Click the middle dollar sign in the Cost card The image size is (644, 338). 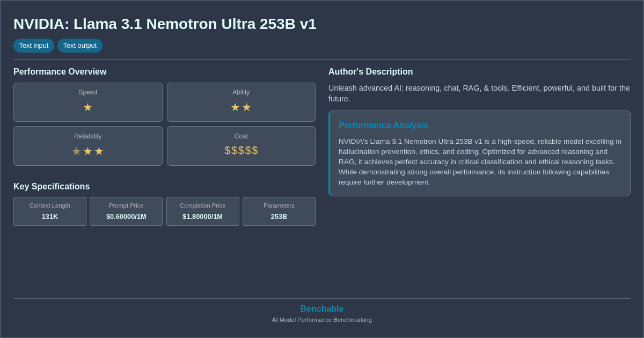241,151
